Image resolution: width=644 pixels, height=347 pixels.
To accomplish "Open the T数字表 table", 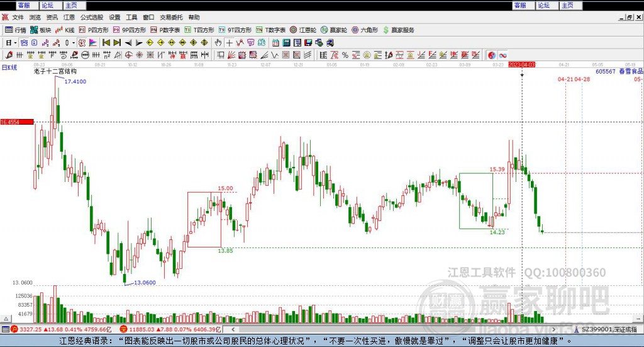I will (270, 30).
